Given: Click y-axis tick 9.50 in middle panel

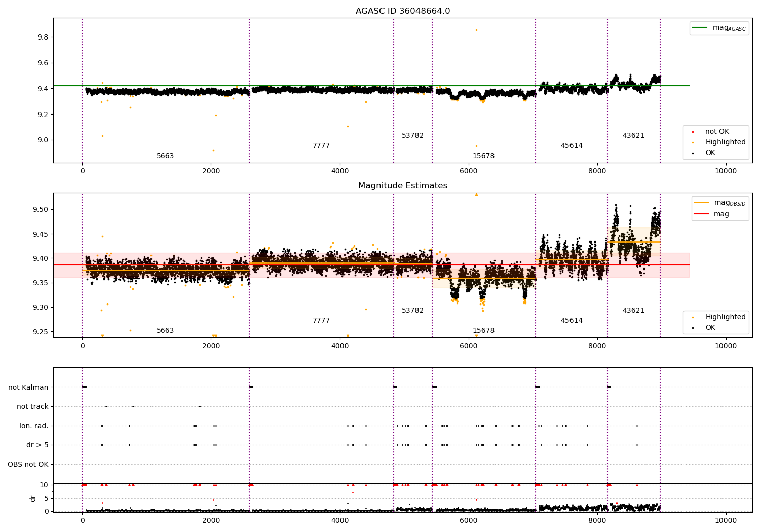Looking at the screenshot, I should tap(41, 210).
